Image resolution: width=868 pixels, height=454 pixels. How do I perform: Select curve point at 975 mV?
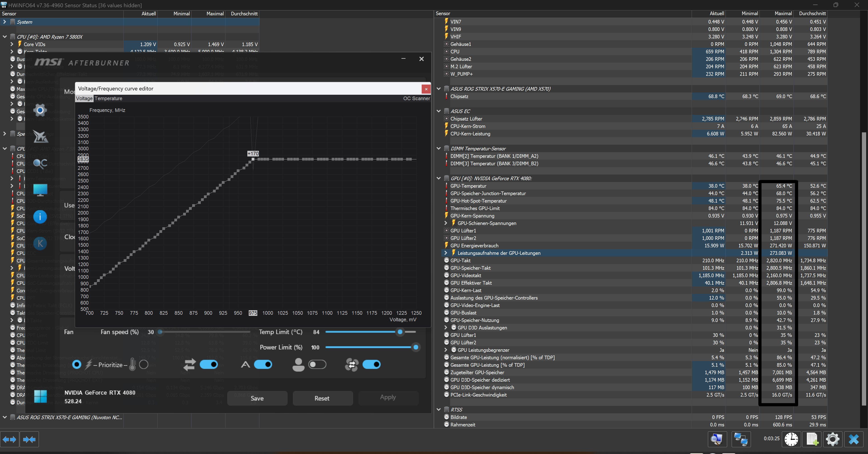(253, 159)
